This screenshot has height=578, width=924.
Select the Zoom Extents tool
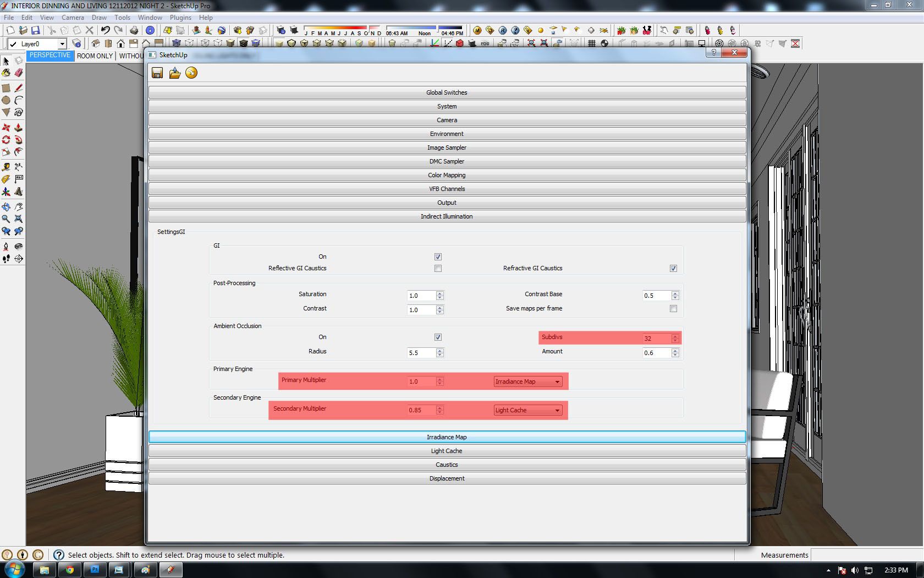pyautogui.click(x=19, y=219)
